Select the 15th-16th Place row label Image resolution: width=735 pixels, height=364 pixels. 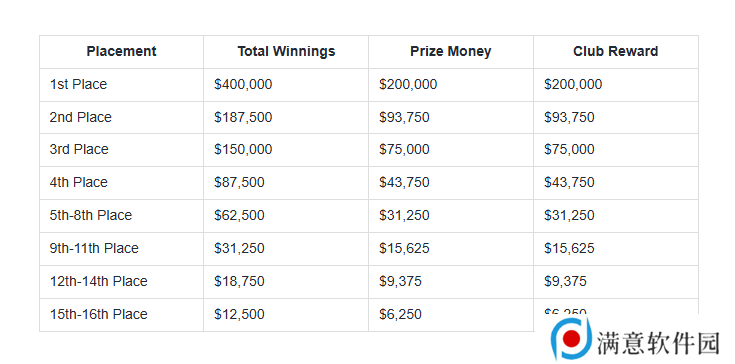98,314
